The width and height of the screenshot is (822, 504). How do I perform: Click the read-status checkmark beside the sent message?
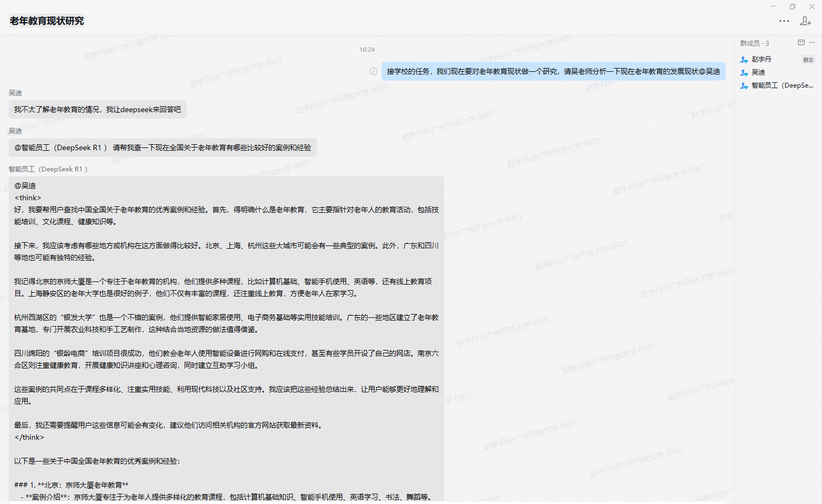(373, 71)
